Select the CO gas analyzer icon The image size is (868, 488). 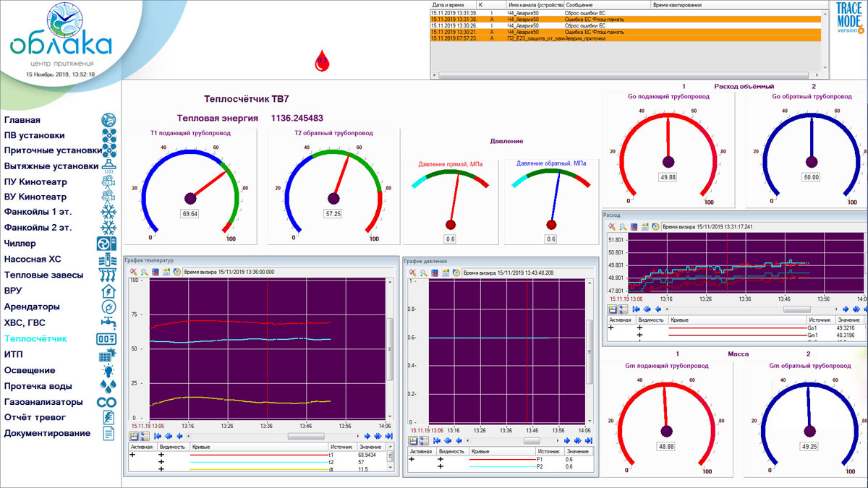click(x=107, y=402)
